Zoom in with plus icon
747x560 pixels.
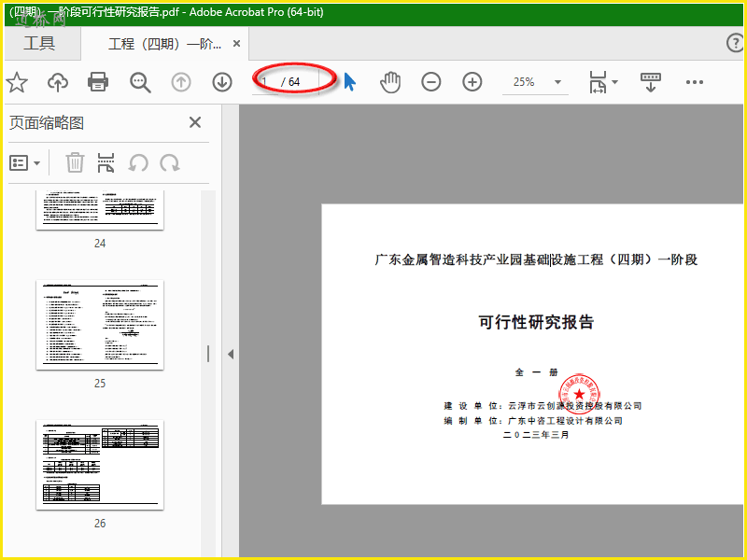472,82
